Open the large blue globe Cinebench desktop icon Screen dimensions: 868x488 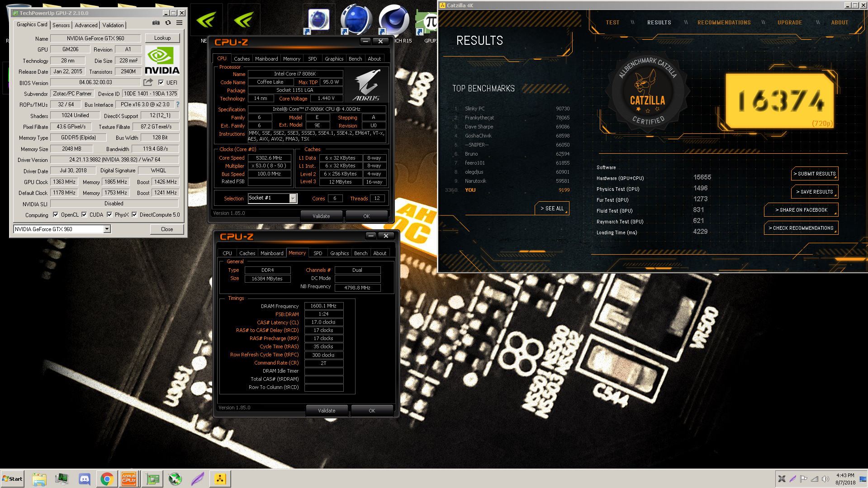(356, 19)
